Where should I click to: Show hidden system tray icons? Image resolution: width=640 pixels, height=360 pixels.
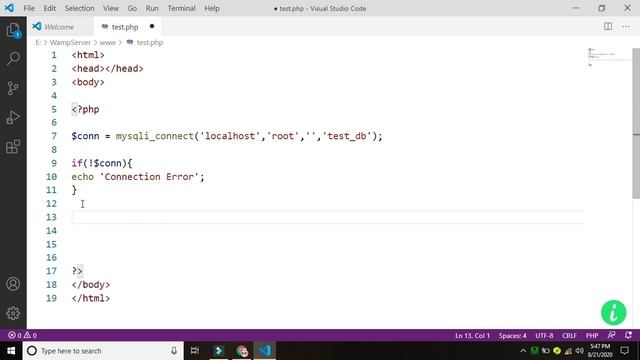(523, 351)
